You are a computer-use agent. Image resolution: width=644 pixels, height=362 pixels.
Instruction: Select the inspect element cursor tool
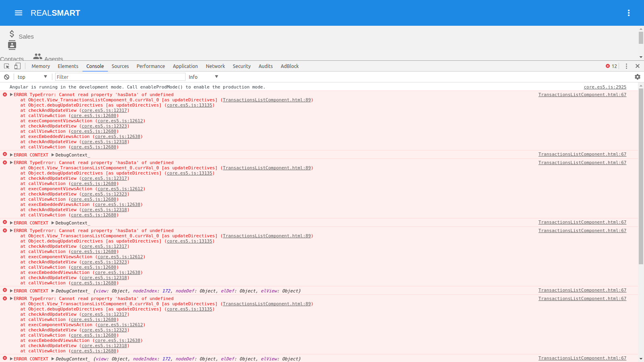pos(6,66)
